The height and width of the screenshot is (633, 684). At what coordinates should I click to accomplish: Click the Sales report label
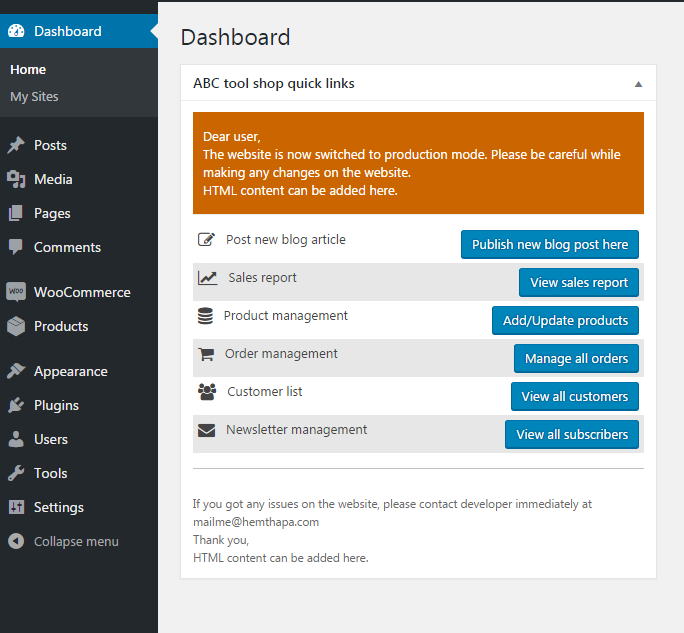(x=262, y=277)
